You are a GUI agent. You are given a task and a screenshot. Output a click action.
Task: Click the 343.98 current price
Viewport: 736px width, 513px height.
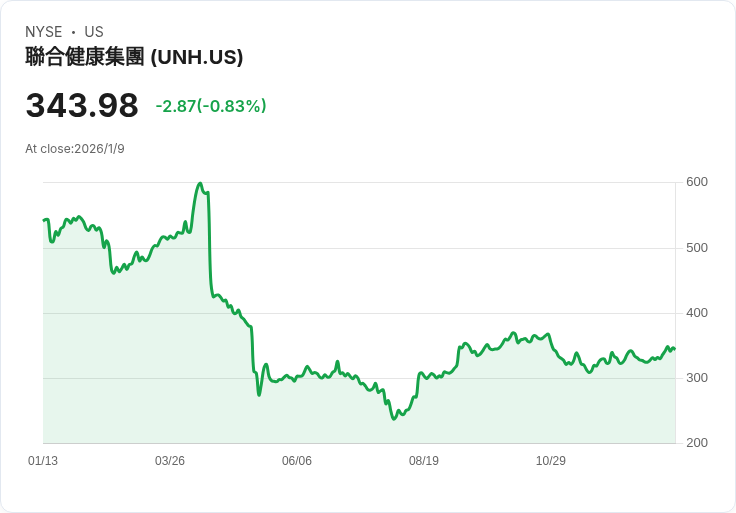point(82,106)
